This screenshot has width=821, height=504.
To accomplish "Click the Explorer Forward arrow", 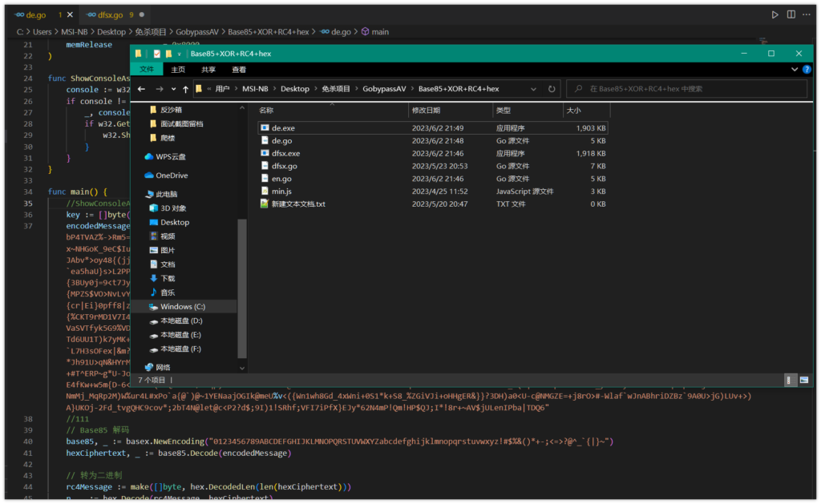I will [x=160, y=89].
